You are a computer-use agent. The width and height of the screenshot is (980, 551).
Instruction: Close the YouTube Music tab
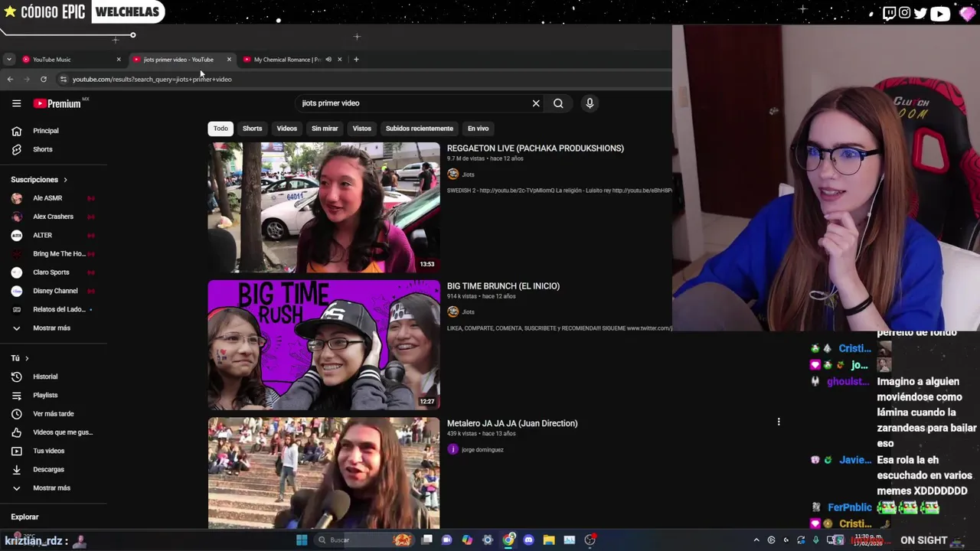coord(119,59)
